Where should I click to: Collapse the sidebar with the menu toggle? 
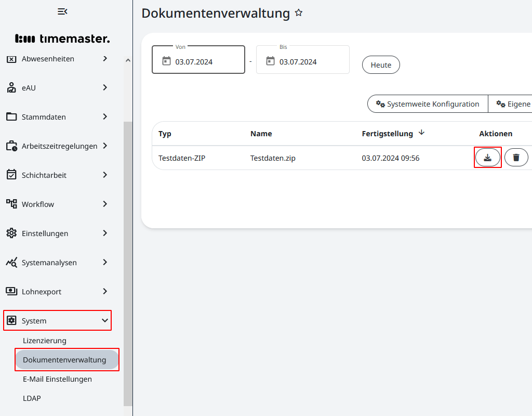[63, 11]
